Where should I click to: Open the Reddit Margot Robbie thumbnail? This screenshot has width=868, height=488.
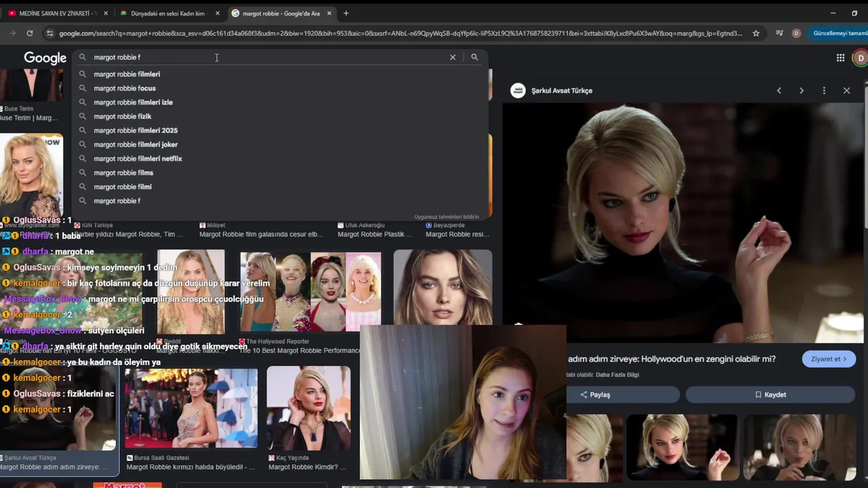pos(191,292)
